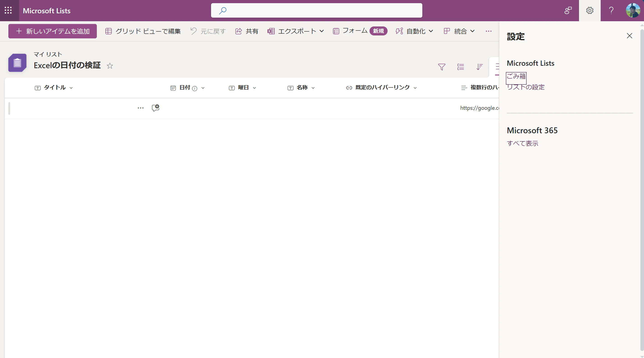
Task: Favorite the list with star icon
Action: [x=110, y=66]
